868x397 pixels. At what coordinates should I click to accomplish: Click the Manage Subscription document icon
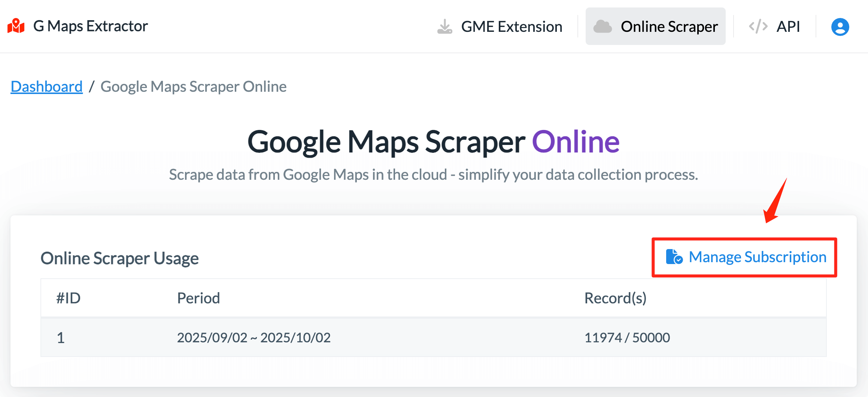point(674,257)
